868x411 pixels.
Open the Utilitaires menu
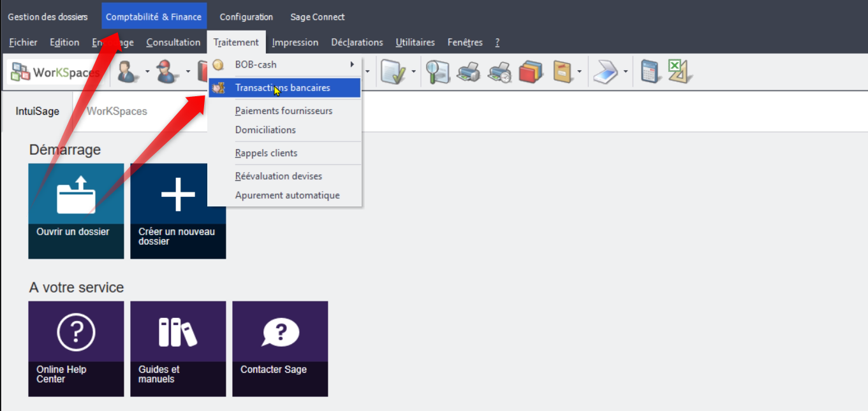point(415,42)
